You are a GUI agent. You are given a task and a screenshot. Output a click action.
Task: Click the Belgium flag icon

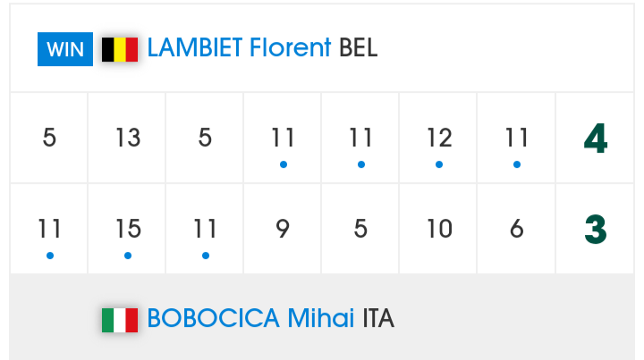120,50
